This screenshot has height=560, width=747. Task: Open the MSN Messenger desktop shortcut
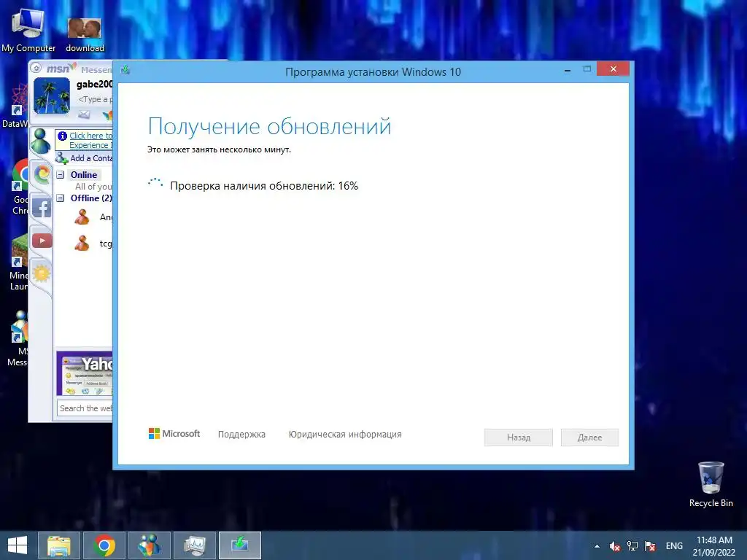(18, 339)
